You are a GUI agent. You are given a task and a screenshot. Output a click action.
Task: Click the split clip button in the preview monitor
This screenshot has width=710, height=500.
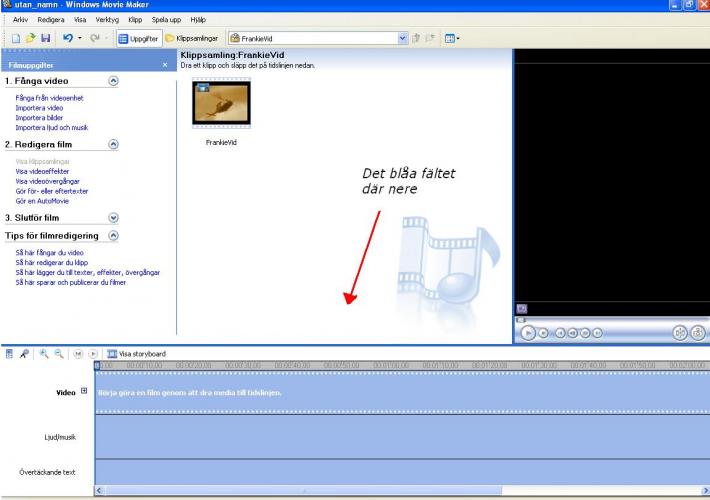tap(680, 332)
